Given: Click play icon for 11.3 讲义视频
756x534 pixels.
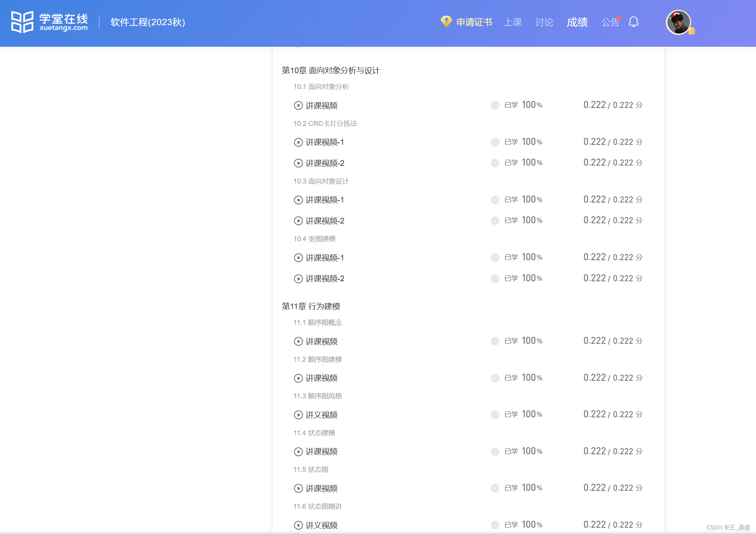Looking at the screenshot, I should 298,415.
